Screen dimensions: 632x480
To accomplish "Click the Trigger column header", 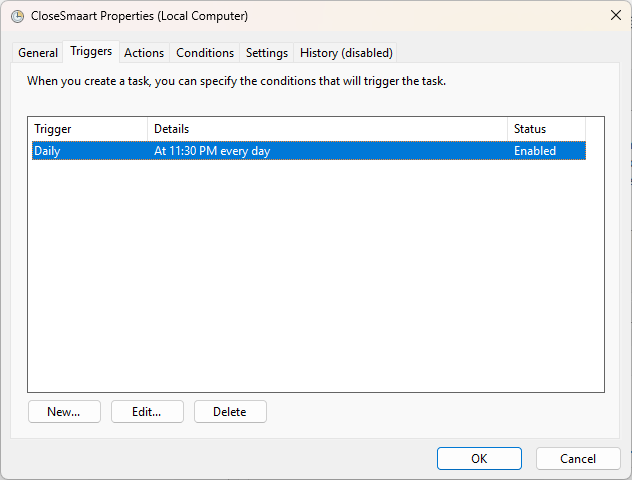I will pyautogui.click(x=88, y=129).
